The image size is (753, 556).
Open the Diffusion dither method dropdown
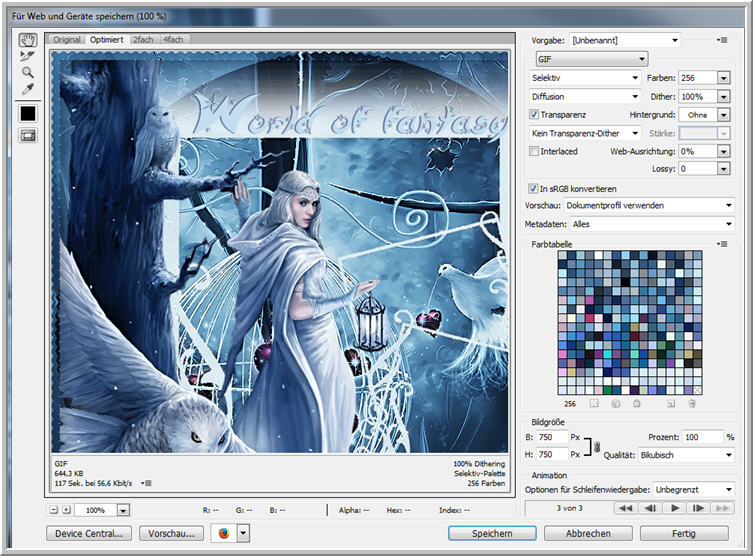[x=584, y=97]
